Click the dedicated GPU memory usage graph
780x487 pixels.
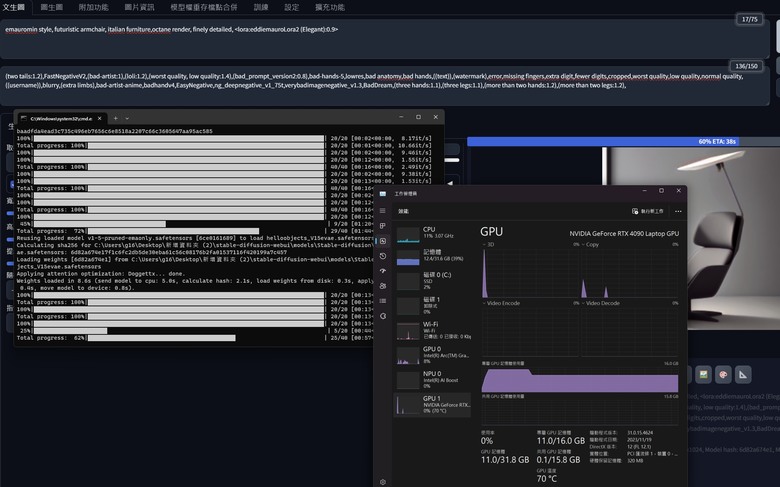click(580, 380)
